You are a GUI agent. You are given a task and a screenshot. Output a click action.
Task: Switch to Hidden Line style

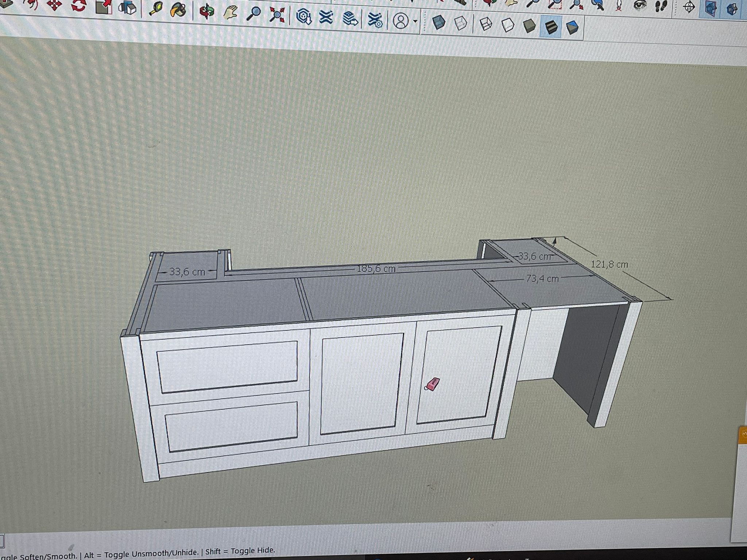507,25
